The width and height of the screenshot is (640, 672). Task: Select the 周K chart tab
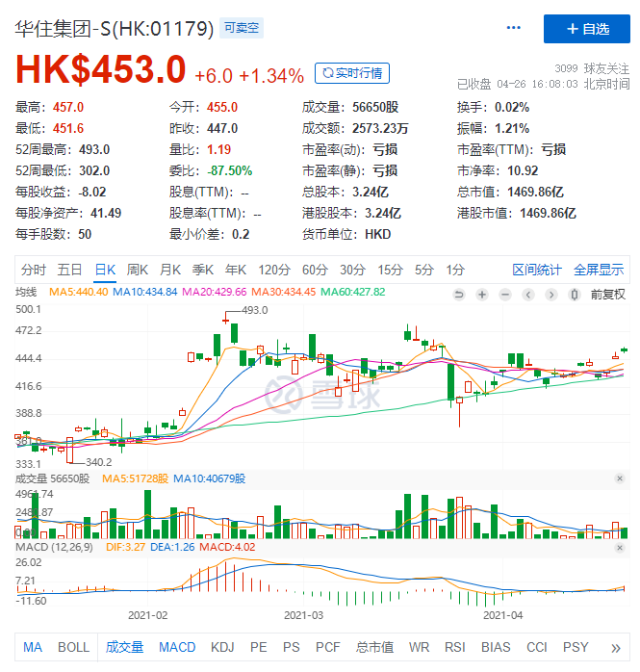click(x=137, y=270)
